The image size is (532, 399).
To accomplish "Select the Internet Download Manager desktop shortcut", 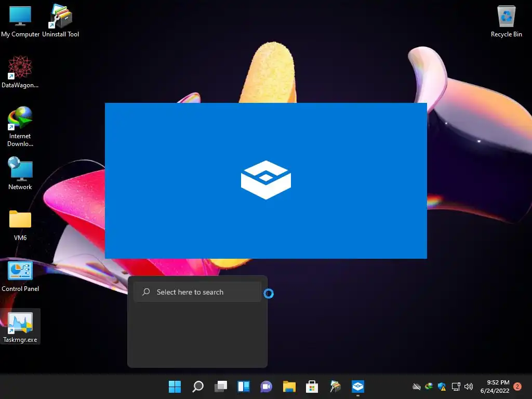I will click(x=20, y=126).
